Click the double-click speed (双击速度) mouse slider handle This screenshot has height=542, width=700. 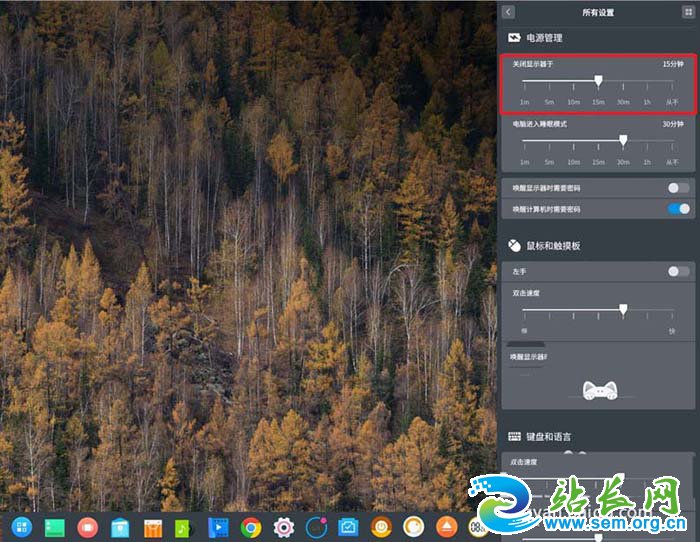(623, 311)
